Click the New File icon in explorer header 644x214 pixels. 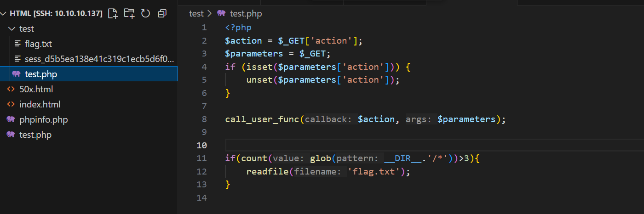(x=113, y=13)
